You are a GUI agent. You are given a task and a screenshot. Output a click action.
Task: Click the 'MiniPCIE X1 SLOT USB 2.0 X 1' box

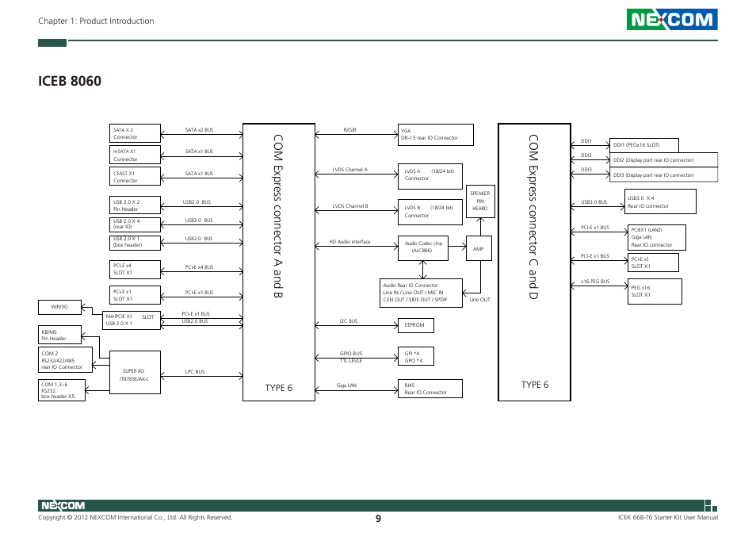coord(132,320)
